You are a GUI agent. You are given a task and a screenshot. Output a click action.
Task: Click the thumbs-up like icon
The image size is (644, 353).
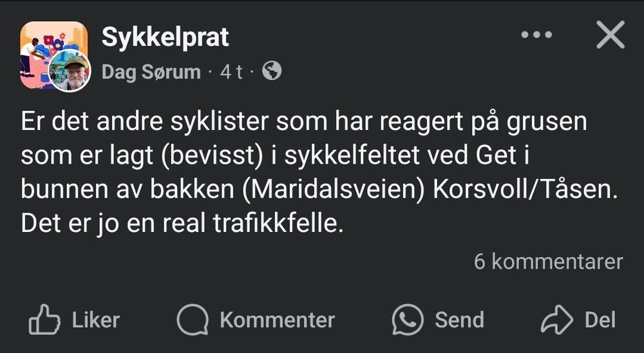pyautogui.click(x=44, y=320)
